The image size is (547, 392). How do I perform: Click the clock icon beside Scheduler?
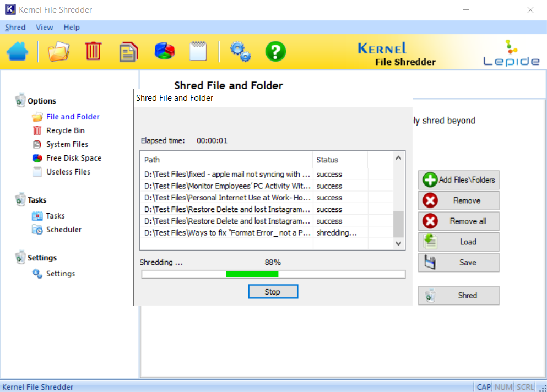pyautogui.click(x=37, y=230)
